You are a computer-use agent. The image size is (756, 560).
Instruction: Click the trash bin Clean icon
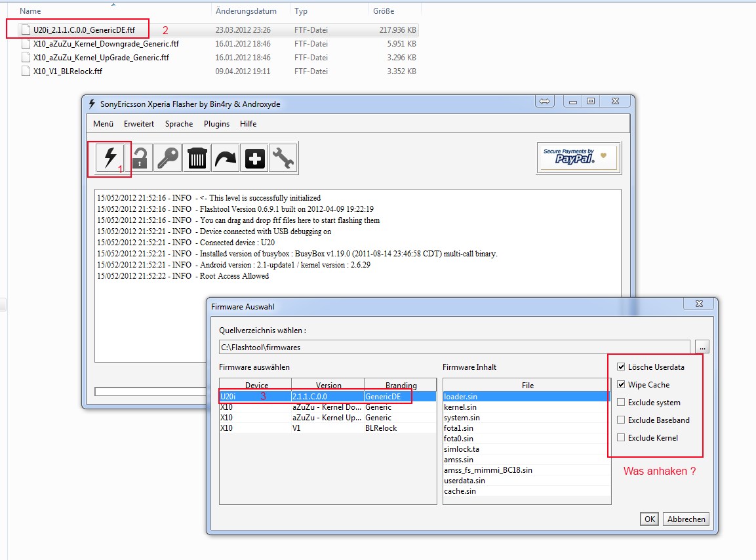(197, 158)
